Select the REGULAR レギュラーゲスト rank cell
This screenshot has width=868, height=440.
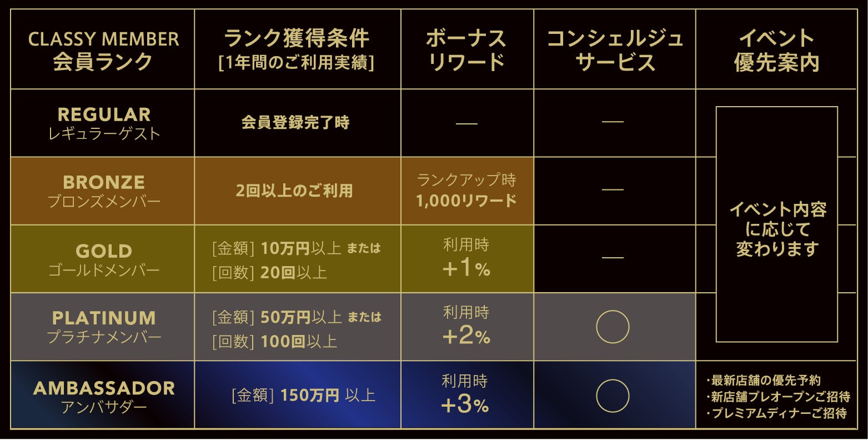(103, 123)
